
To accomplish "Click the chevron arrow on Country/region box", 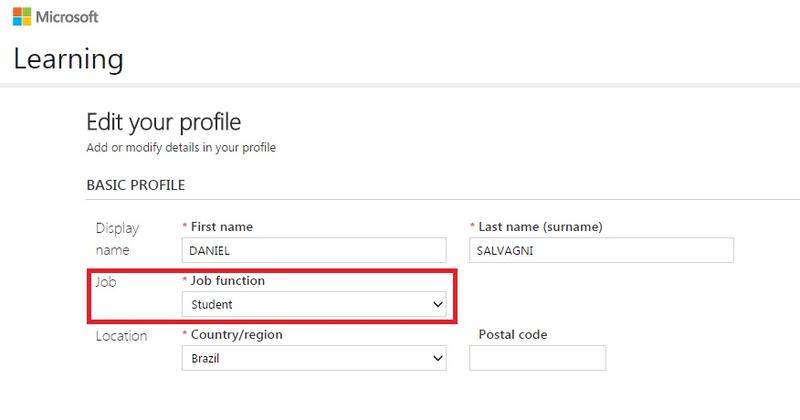I will point(435,358).
